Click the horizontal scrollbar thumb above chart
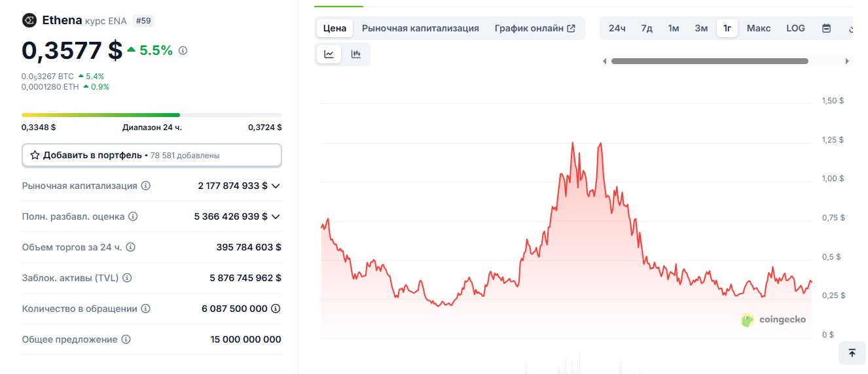Screen dimensions: 868x374 point(710,61)
